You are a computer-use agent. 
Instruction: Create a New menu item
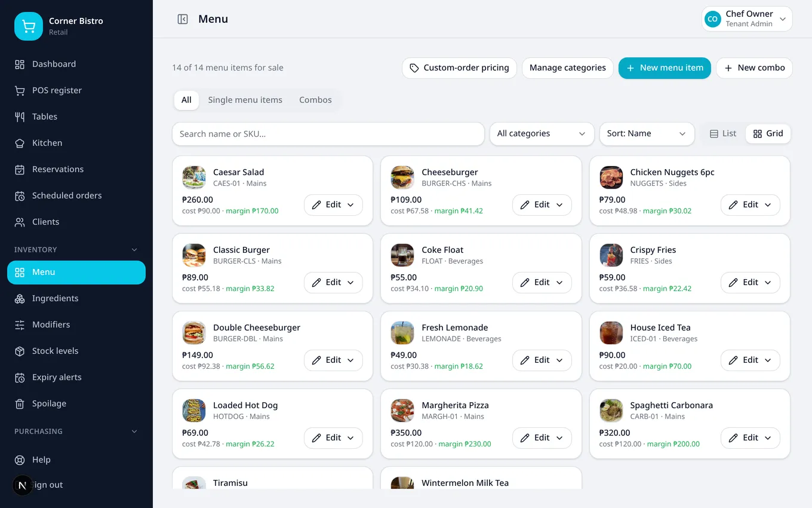click(665, 68)
